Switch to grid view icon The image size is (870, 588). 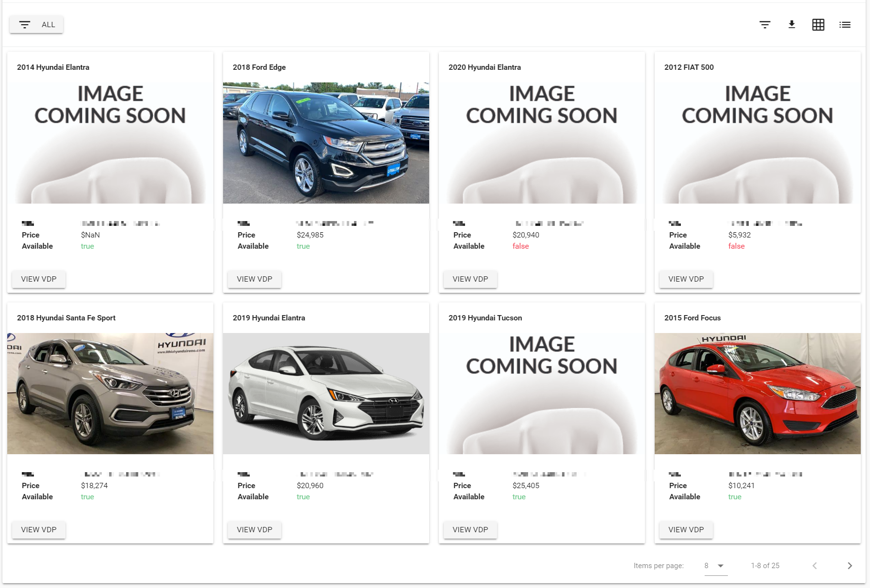point(818,25)
